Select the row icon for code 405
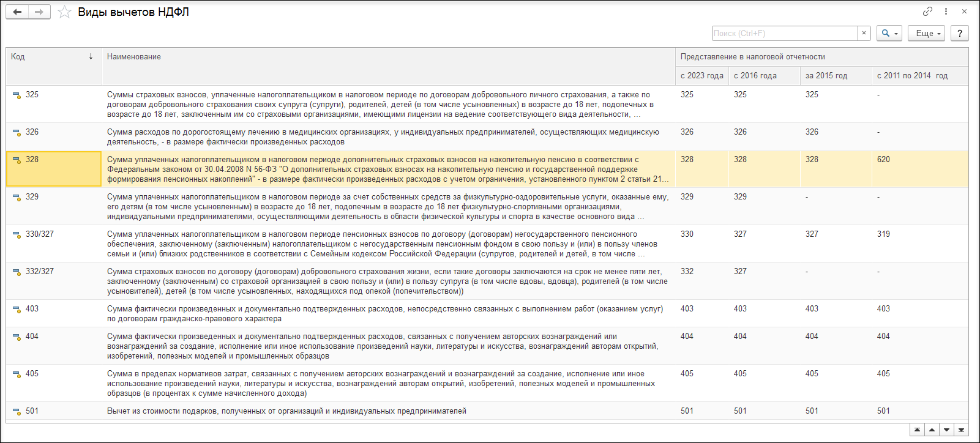 pos(17,374)
